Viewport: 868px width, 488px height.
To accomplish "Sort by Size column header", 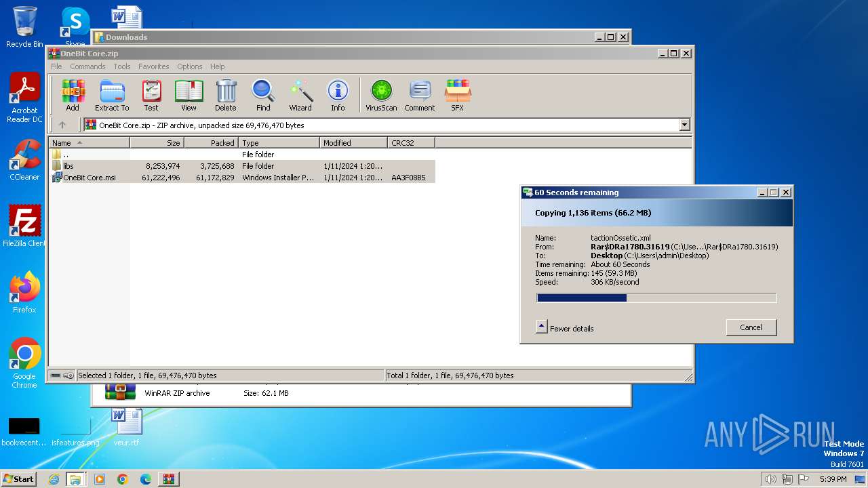I will point(157,143).
